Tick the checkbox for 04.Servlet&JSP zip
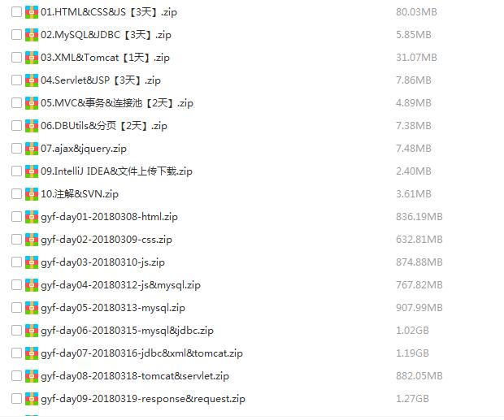This screenshot has height=420, width=504. click(16, 80)
